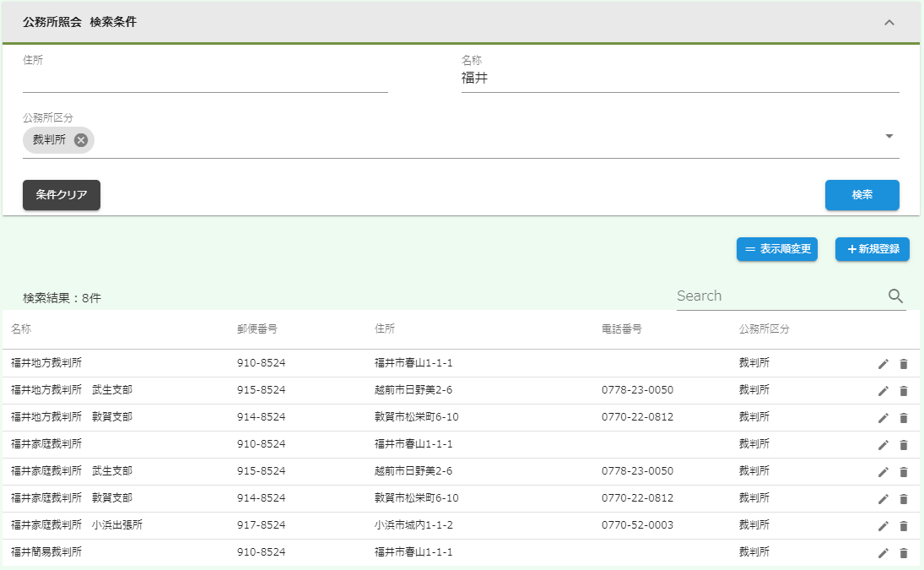Sort by 公務所区分 column header
This screenshot has height=570, width=924.
764,329
